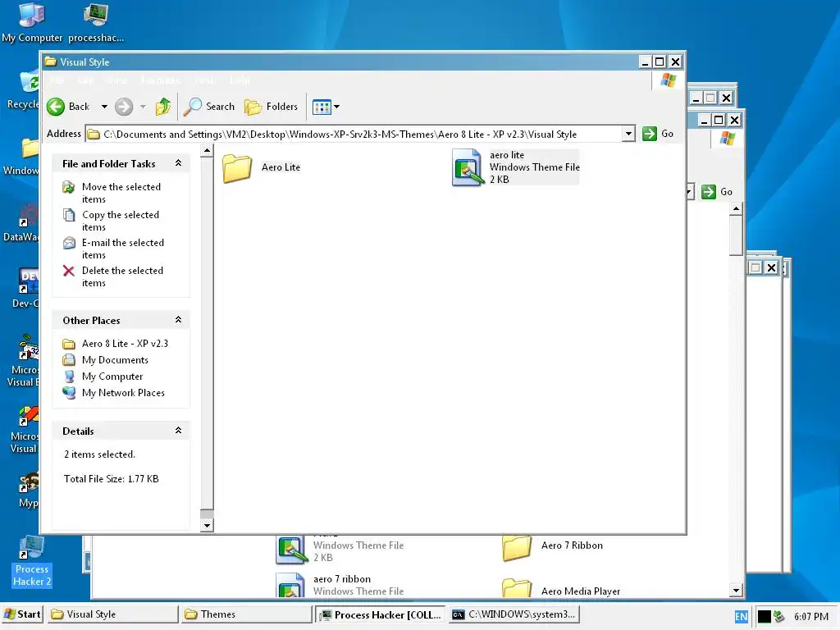840x630 pixels.
Task: Open the File menu
Action: (57, 80)
